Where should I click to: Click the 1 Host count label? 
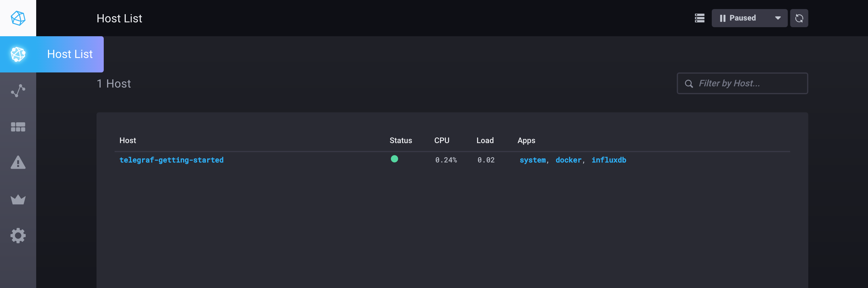[114, 84]
